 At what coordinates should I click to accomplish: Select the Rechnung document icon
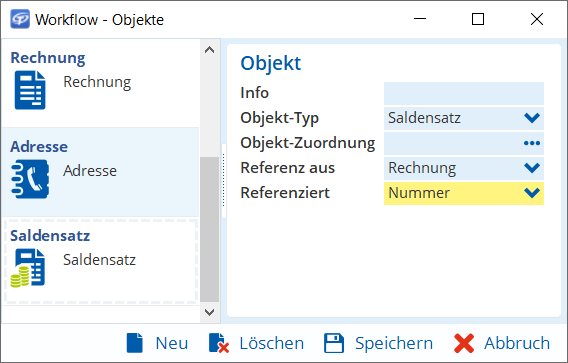click(30, 90)
